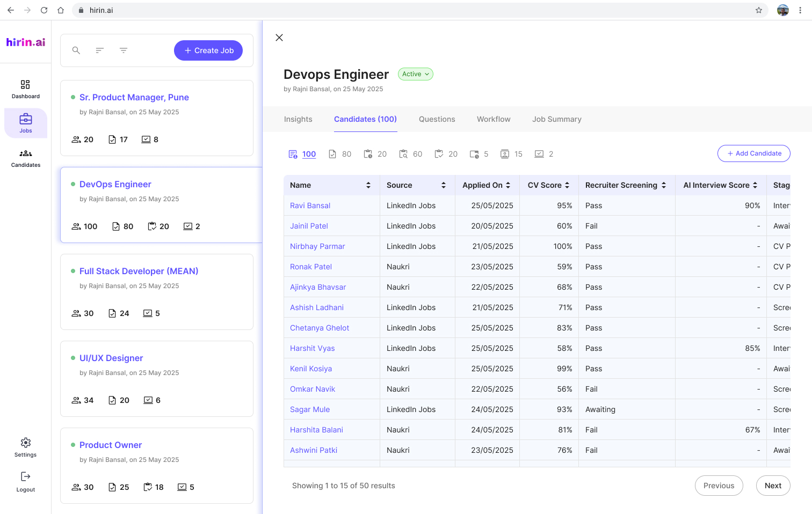Viewport: 812px width, 514px height.
Task: Go to the next page of results
Action: pos(773,486)
